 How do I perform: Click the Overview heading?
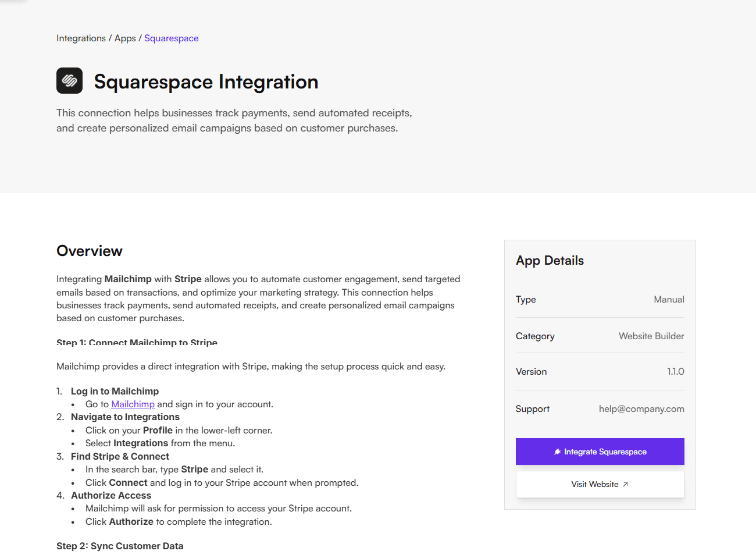(90, 251)
